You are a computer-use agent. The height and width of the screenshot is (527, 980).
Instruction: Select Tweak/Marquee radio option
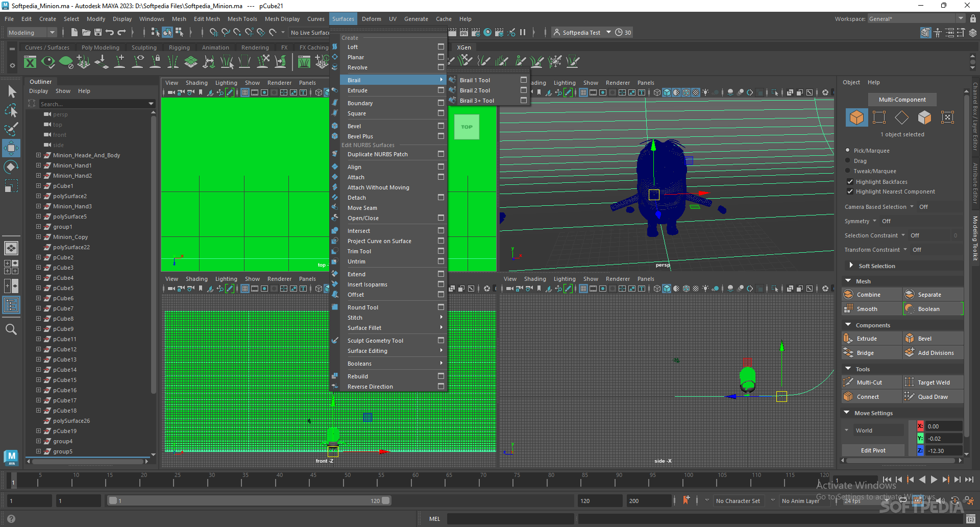coord(848,171)
